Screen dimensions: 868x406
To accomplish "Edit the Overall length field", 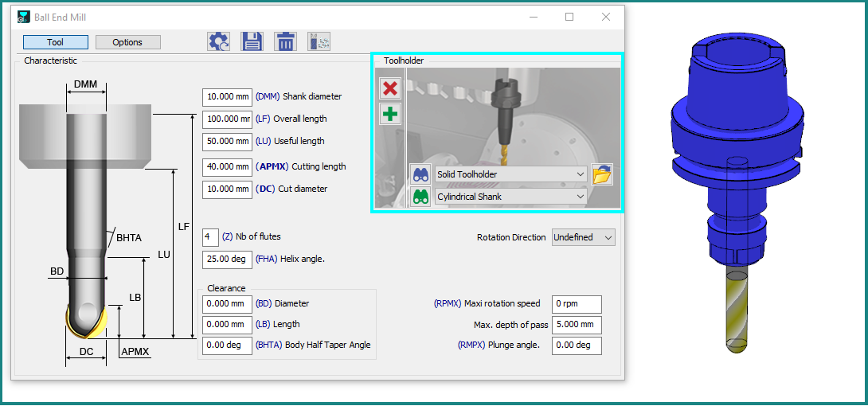I will click(227, 119).
